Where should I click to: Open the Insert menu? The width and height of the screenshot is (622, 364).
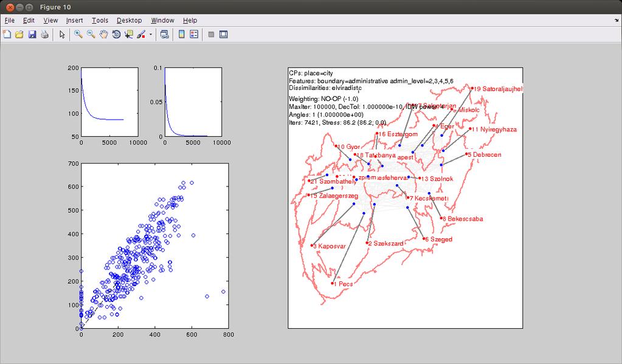[74, 20]
